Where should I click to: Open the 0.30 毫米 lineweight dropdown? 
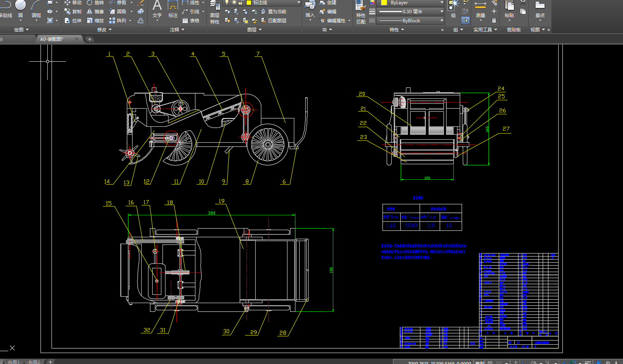pos(411,12)
